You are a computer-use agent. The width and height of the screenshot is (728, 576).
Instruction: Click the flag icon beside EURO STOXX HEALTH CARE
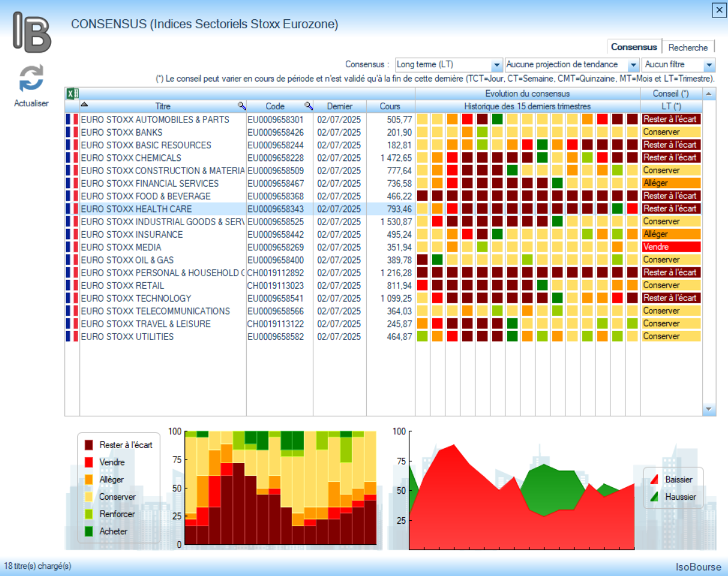[x=72, y=209]
